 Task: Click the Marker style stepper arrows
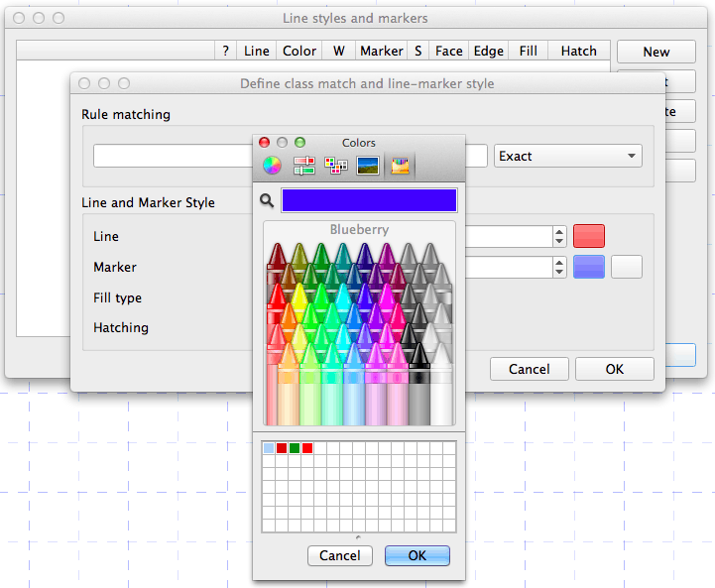pyautogui.click(x=559, y=267)
